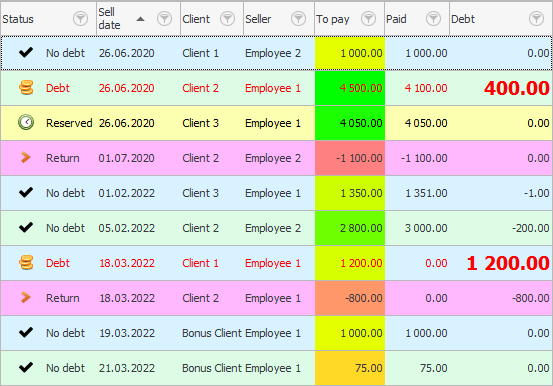The image size is (553, 386).
Task: Select the 1 200.00 debt value
Action: tap(508, 263)
